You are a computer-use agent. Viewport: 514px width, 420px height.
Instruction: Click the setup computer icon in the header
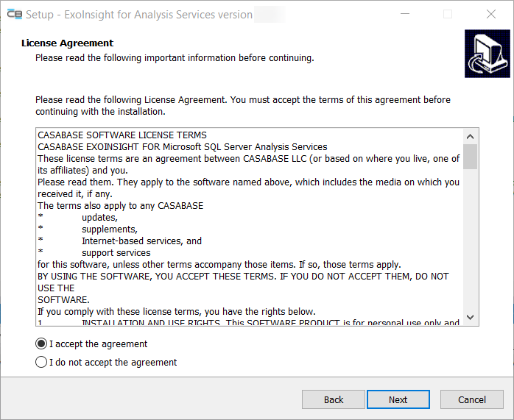[x=485, y=54]
